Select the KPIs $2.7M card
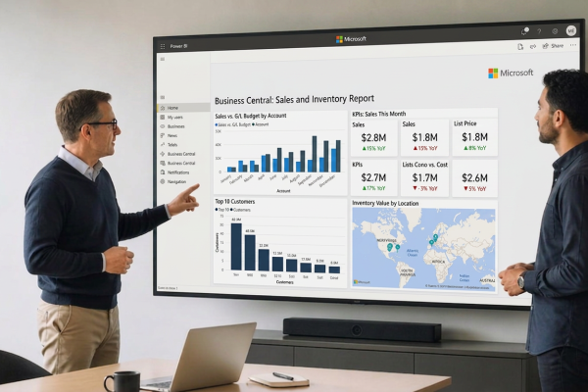This screenshot has width=588, height=392. point(374,178)
